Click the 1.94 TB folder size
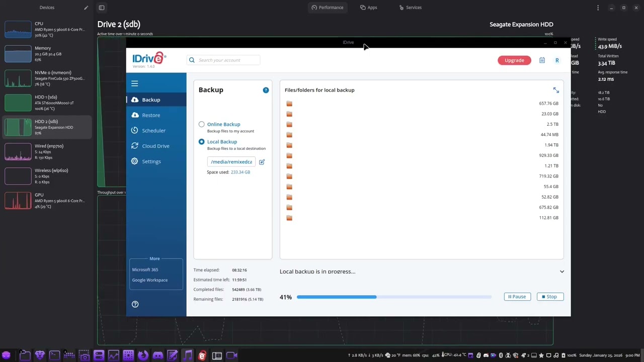Screen dimensions: 644x362 tap(551, 145)
